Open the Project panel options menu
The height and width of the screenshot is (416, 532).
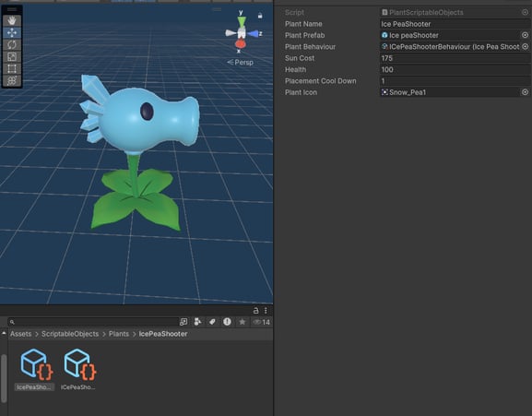tap(266, 311)
